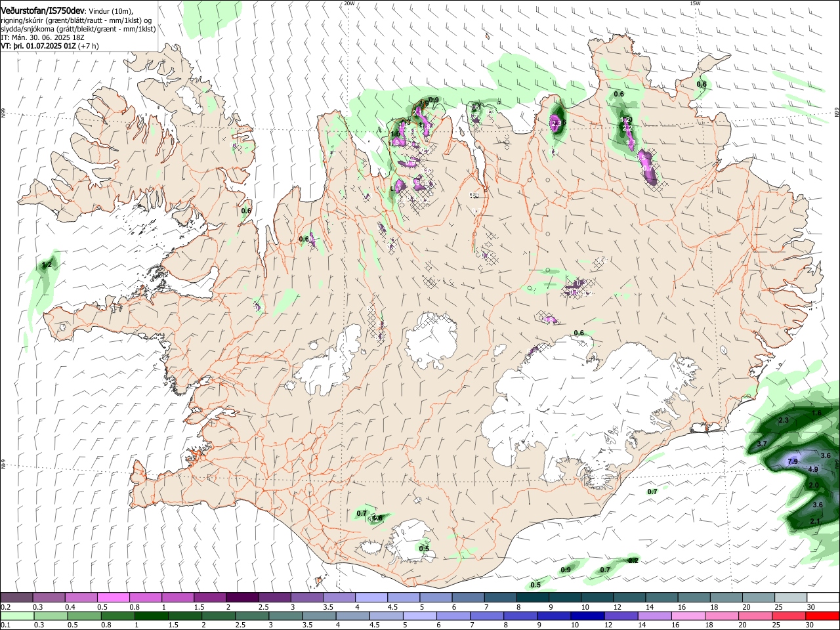The width and height of the screenshot is (840, 630).
Task: Click the 20W longitude label
Action: pos(349,3)
